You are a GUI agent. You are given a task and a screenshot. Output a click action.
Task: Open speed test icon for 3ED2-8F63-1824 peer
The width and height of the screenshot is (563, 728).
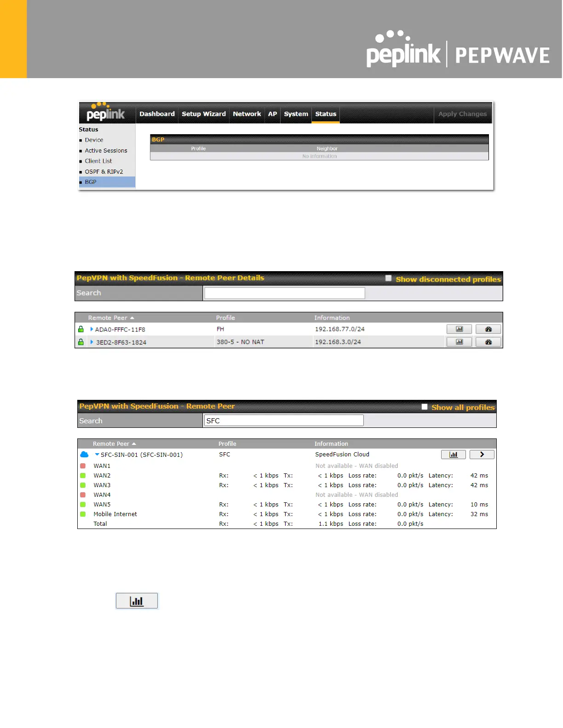coord(488,342)
